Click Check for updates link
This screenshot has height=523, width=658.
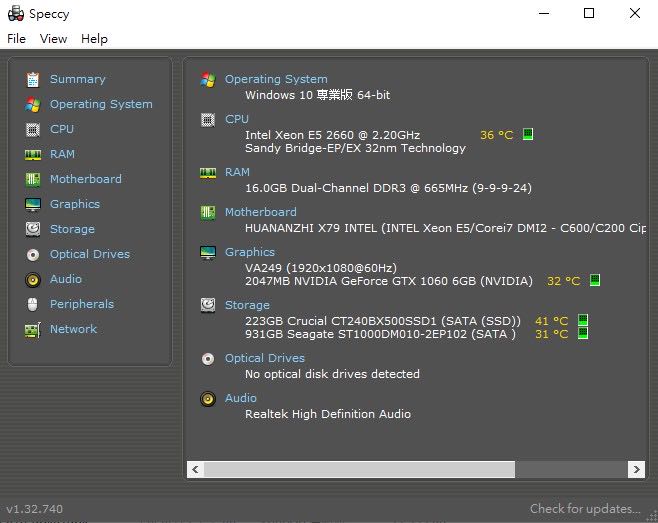tap(585, 509)
